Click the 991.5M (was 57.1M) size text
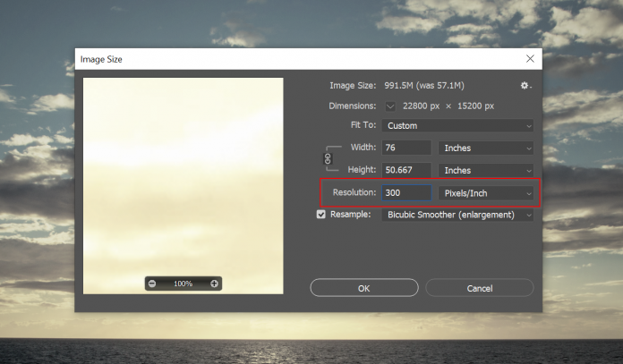 pyautogui.click(x=424, y=86)
